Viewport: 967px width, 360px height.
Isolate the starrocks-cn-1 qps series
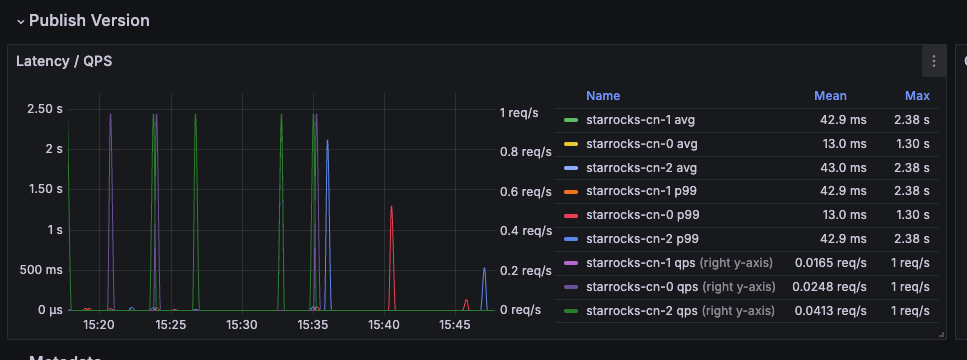click(640, 263)
